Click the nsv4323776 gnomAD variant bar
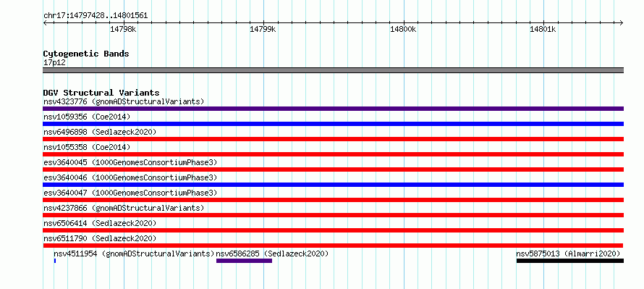This screenshot has width=644, height=289. 333,109
